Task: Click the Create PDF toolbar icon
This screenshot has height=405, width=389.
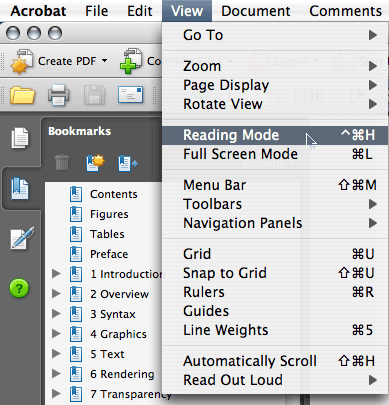Action: click(22, 61)
